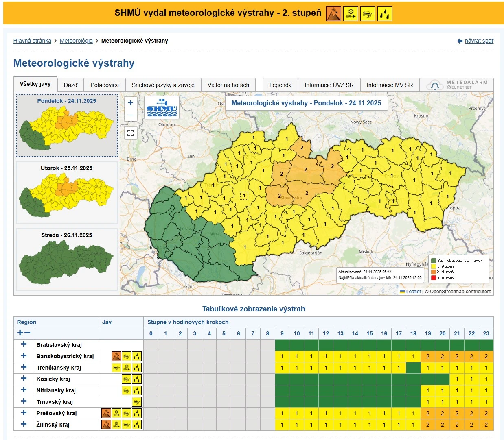504x440 pixels.
Task: Toggle fullscreen map view
Action: (131, 133)
